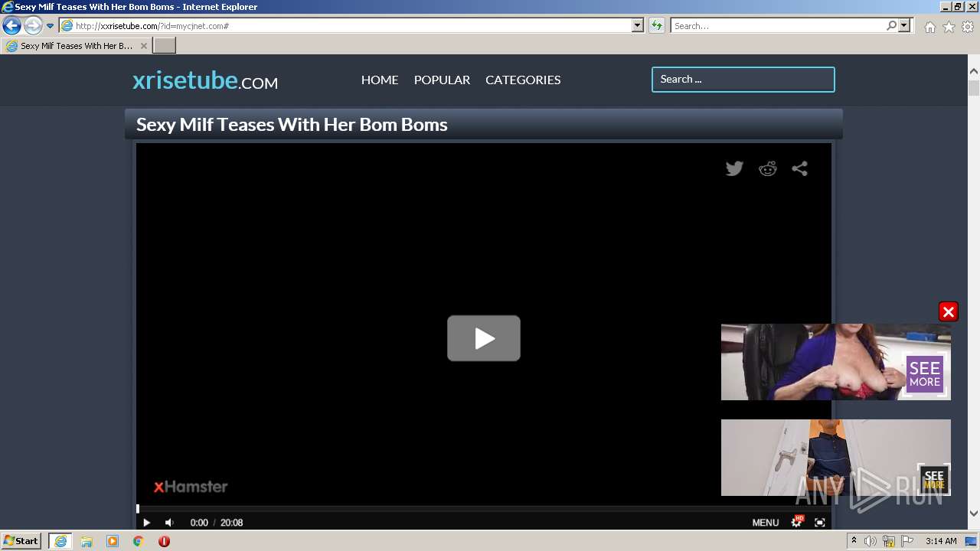Open media player taskbar icon

(113, 541)
